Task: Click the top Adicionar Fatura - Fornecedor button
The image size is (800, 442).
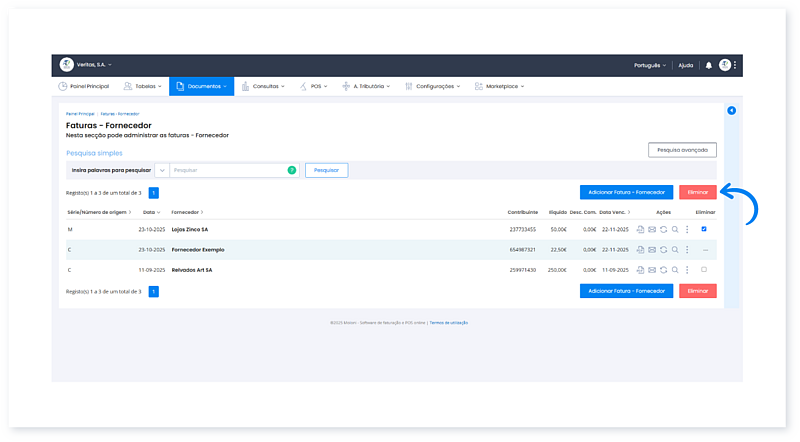Action: [626, 191]
